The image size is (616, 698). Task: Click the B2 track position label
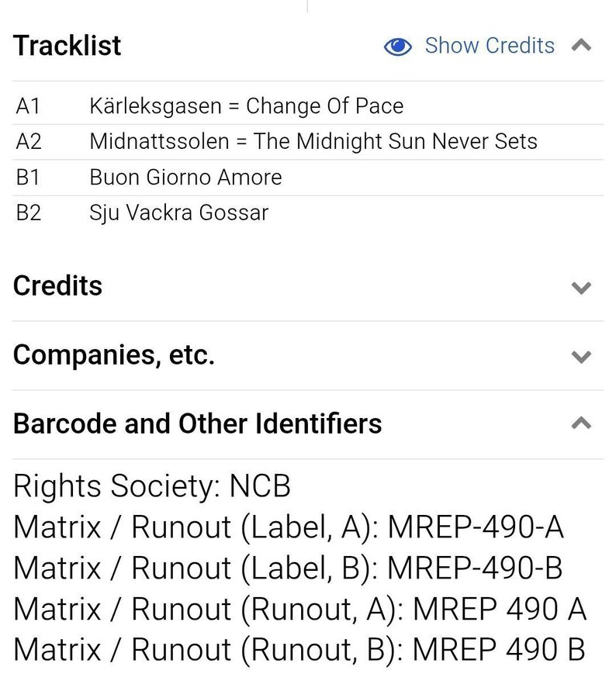(x=29, y=213)
